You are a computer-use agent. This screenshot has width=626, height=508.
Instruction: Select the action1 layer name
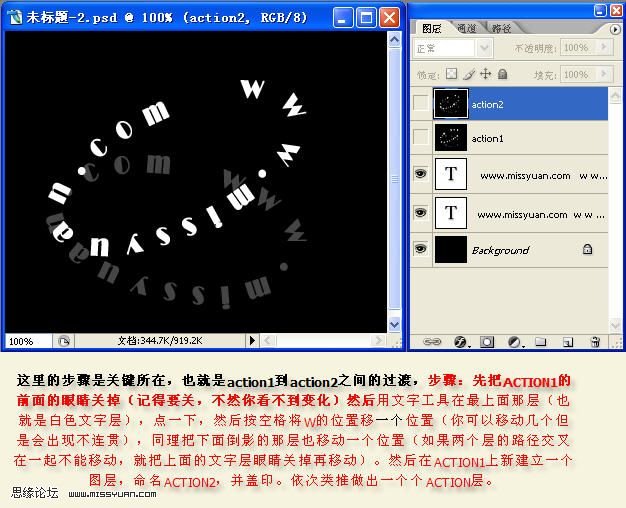(x=487, y=139)
